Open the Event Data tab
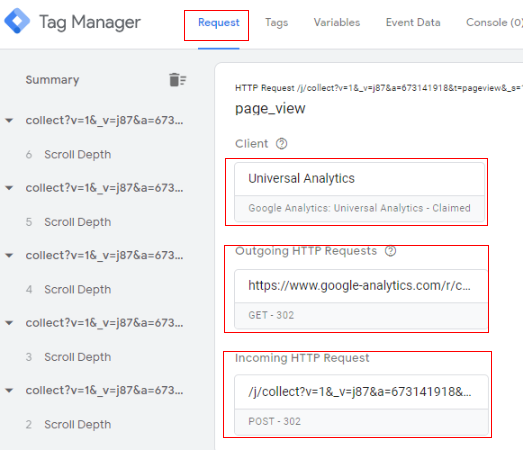This screenshot has height=450, width=523. pyautogui.click(x=413, y=22)
